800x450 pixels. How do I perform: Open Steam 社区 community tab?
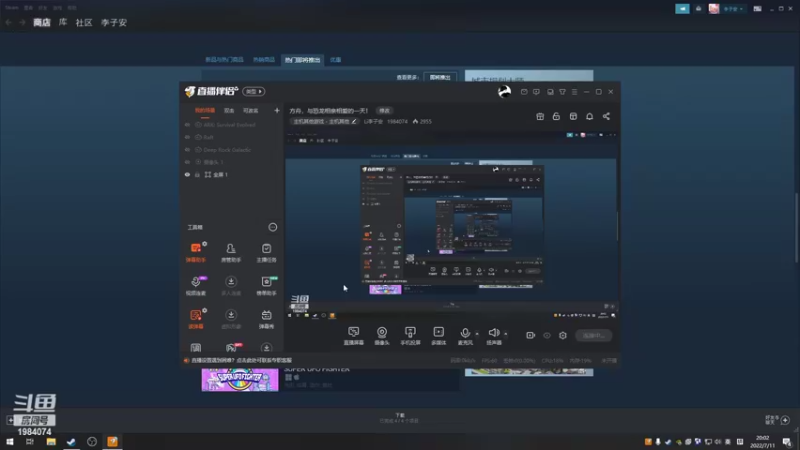click(84, 22)
